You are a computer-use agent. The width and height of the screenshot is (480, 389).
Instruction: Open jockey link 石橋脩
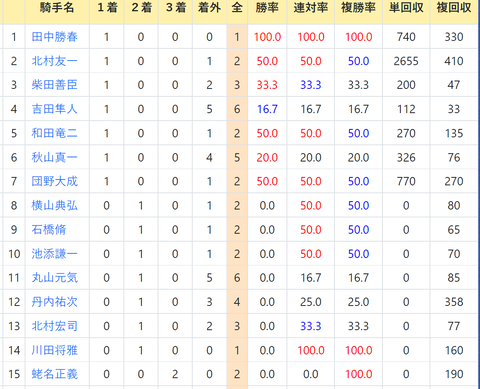pyautogui.click(x=49, y=230)
